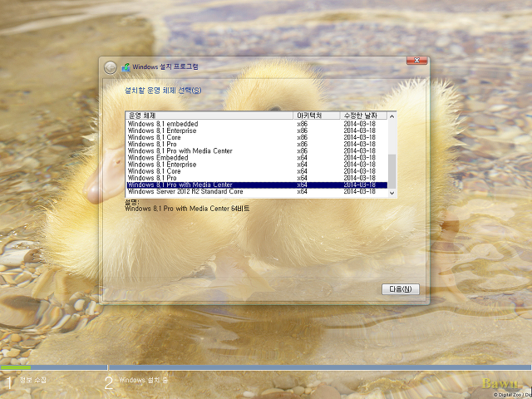Screen dimensions: 532x399
Task: Close the Windows setup dialog
Action: (x=416, y=61)
